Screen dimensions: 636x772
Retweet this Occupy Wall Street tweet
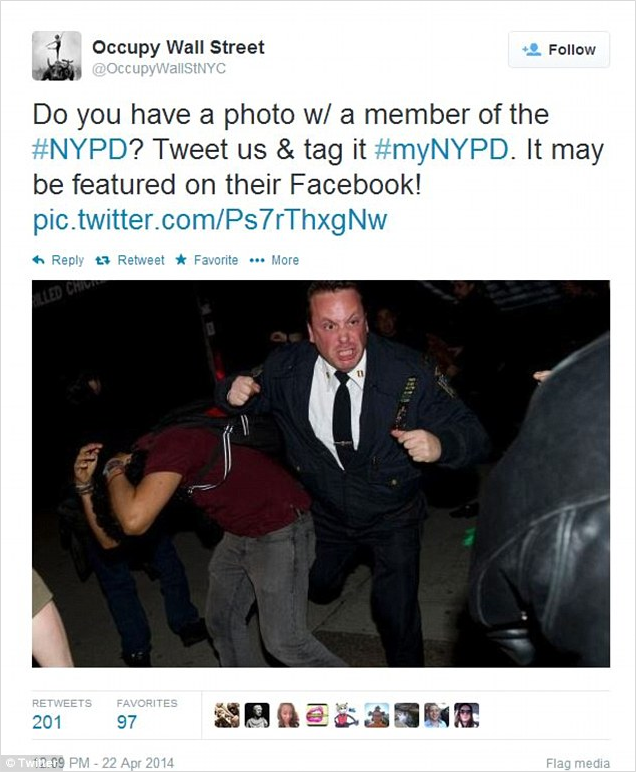coord(130,260)
